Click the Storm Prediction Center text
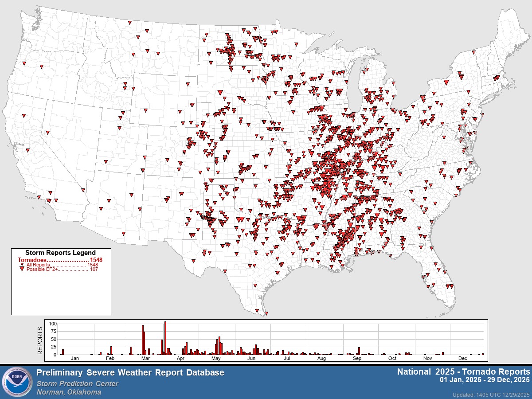 click(x=78, y=383)
